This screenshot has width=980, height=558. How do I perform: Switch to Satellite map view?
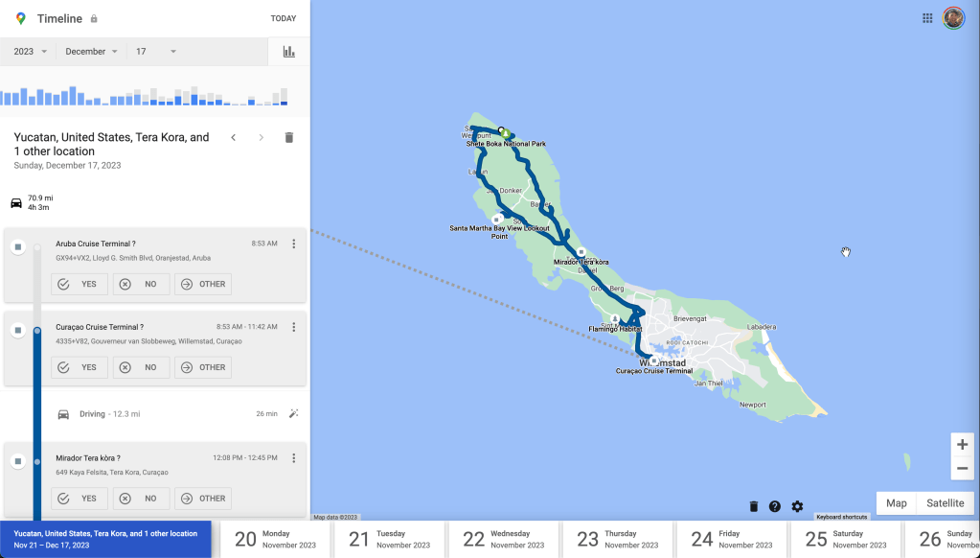[945, 503]
